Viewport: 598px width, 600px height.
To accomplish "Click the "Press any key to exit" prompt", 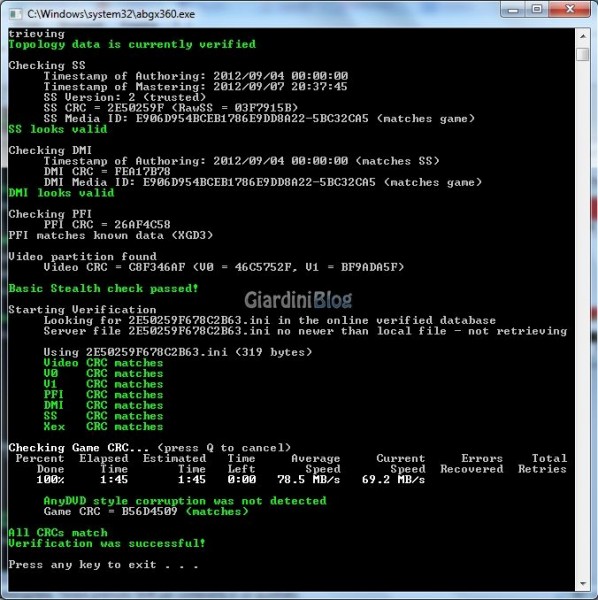I will [103, 564].
